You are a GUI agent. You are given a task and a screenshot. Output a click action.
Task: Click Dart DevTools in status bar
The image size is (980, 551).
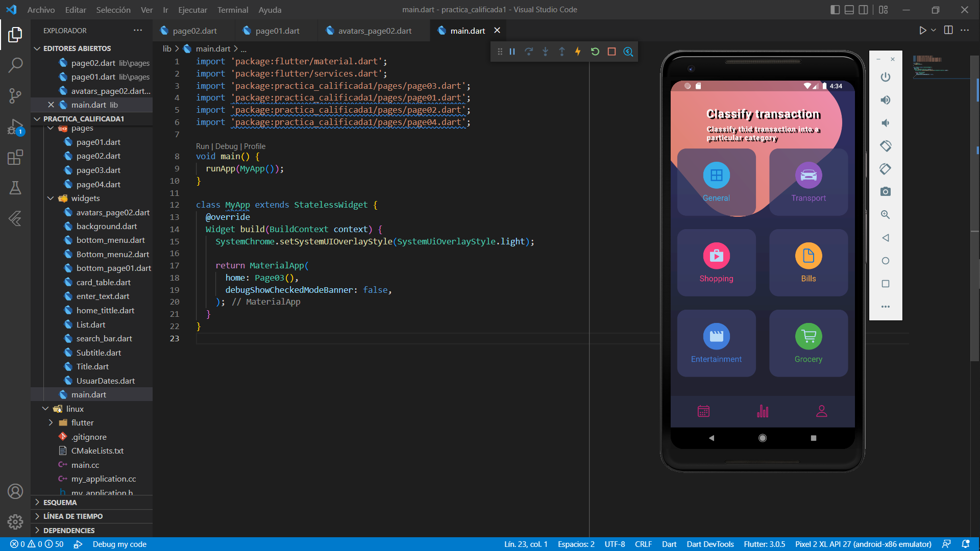pyautogui.click(x=710, y=544)
